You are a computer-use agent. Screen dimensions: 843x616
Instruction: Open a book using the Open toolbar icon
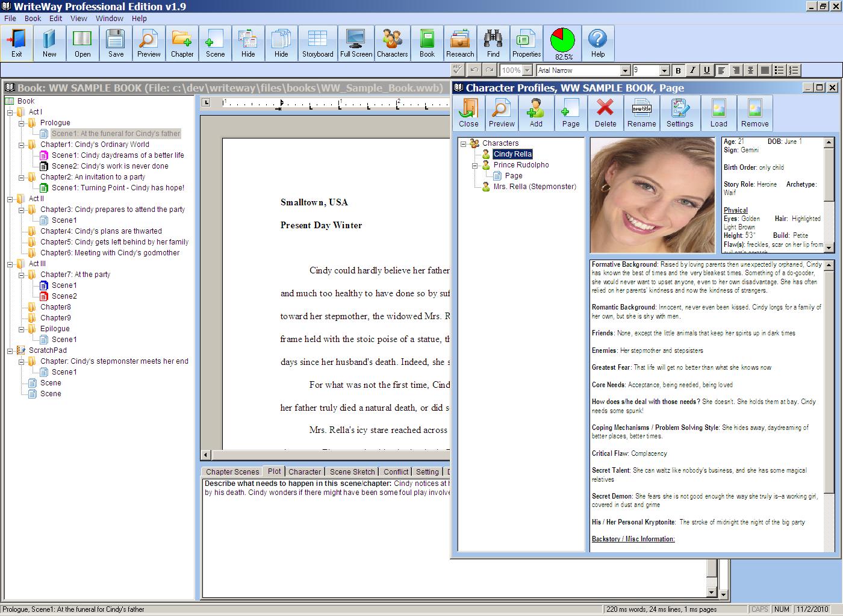pos(82,43)
